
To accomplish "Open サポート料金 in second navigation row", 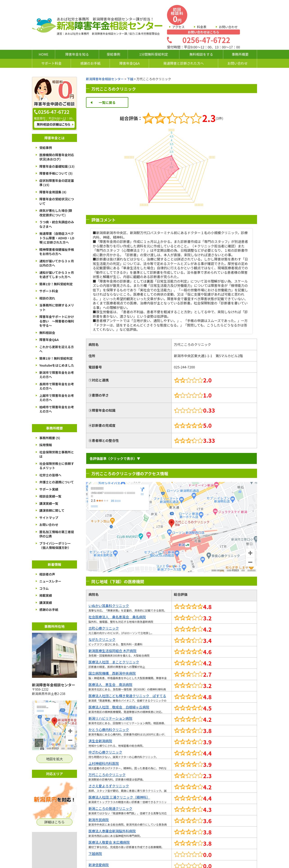I will [52, 63].
